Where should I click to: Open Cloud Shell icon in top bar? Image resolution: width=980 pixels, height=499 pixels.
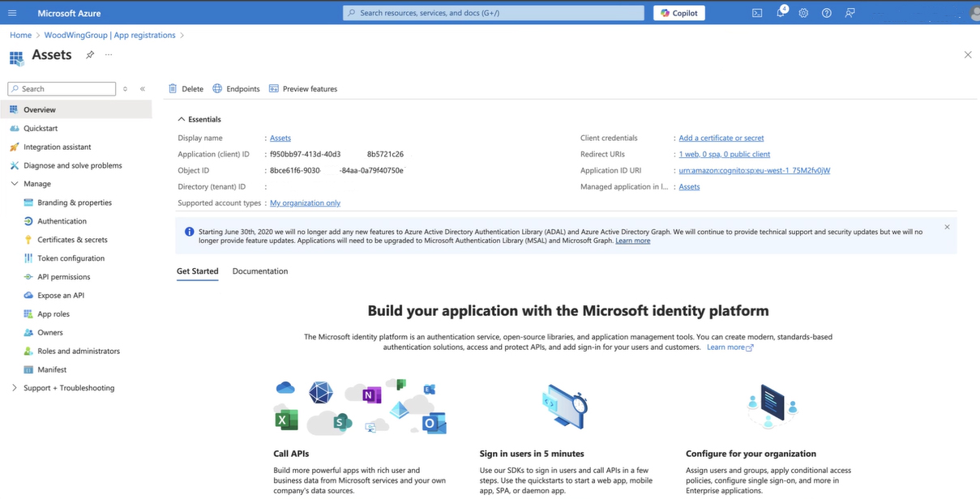[757, 13]
